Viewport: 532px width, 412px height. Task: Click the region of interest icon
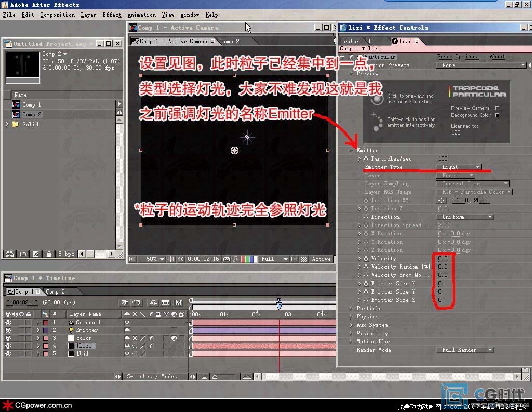[x=294, y=259]
